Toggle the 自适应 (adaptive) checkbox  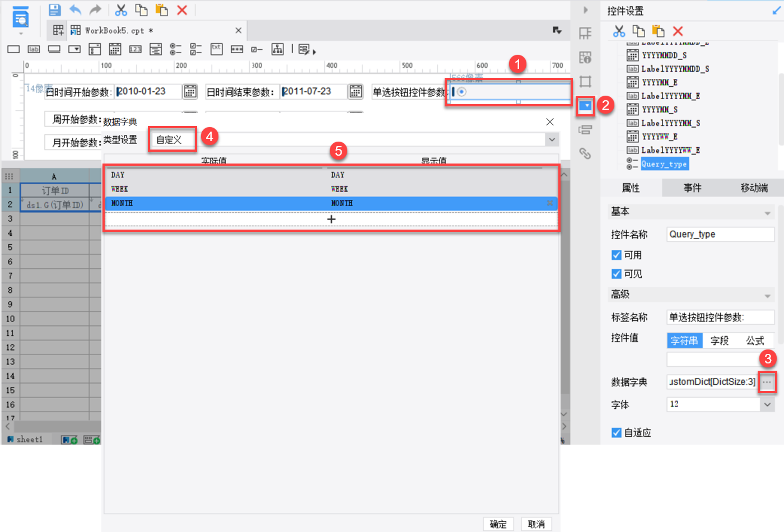click(617, 432)
